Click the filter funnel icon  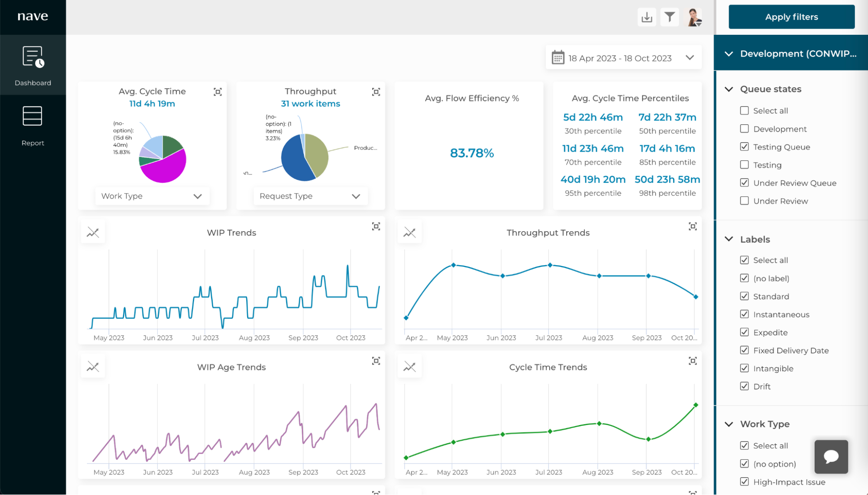(x=670, y=17)
